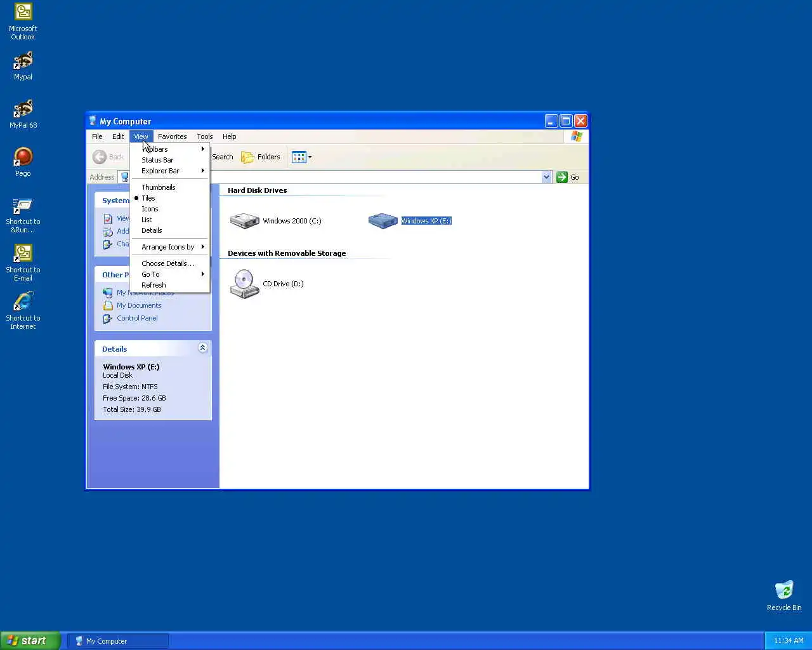Open the Control Panel link
Viewport: 812px width, 650px height.
137,318
